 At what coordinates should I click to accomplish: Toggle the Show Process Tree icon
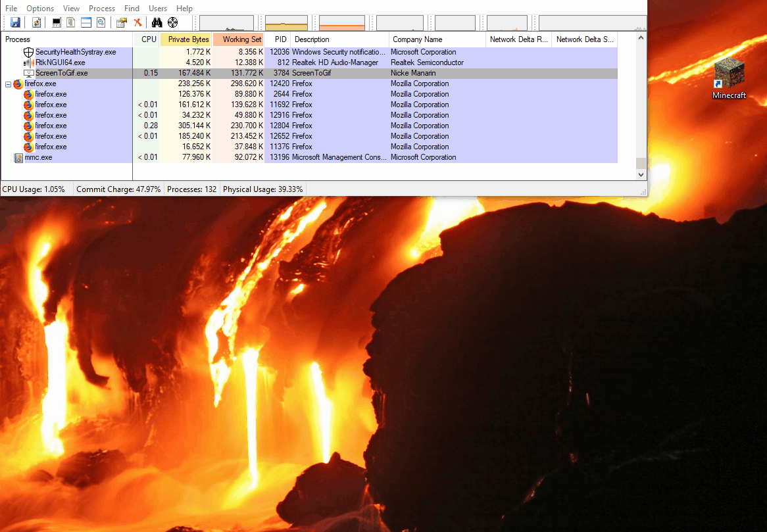71,22
